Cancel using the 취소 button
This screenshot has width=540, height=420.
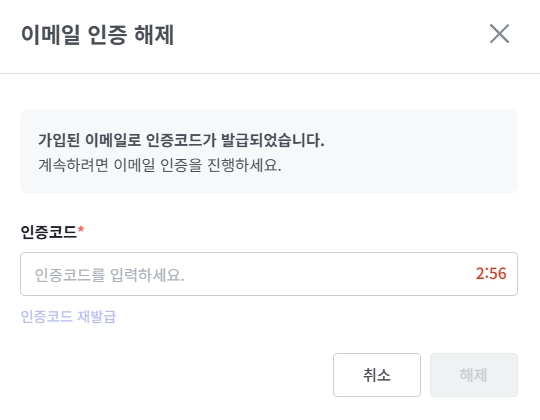pyautogui.click(x=377, y=375)
